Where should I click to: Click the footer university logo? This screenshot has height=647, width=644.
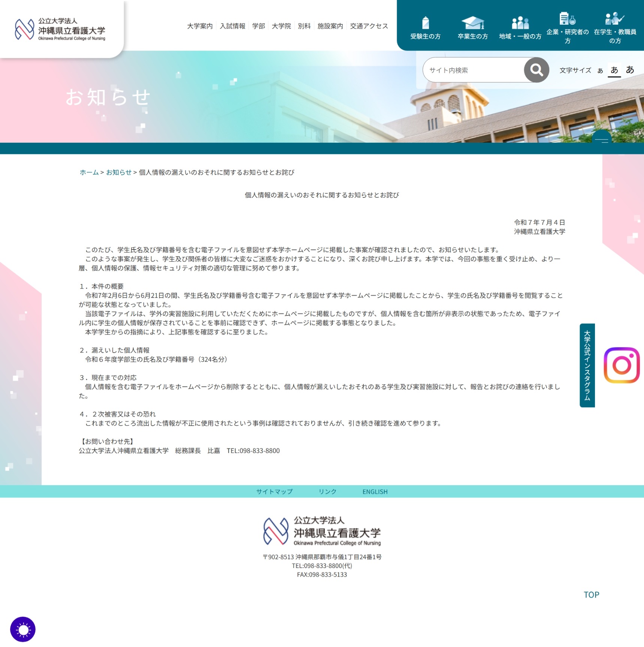[322, 531]
